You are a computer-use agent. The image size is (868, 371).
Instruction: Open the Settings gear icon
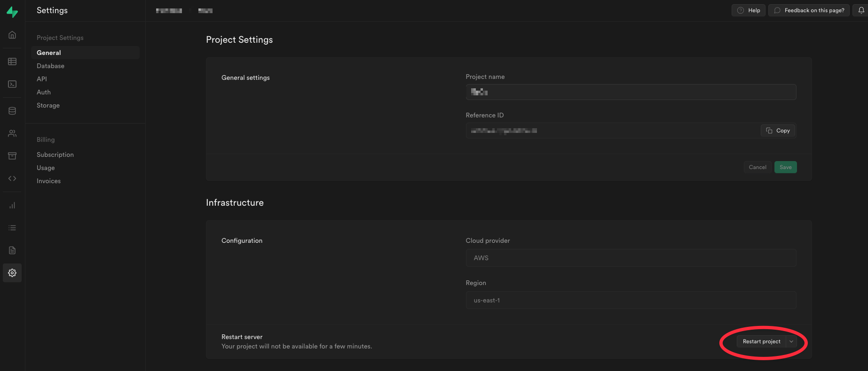tap(12, 273)
